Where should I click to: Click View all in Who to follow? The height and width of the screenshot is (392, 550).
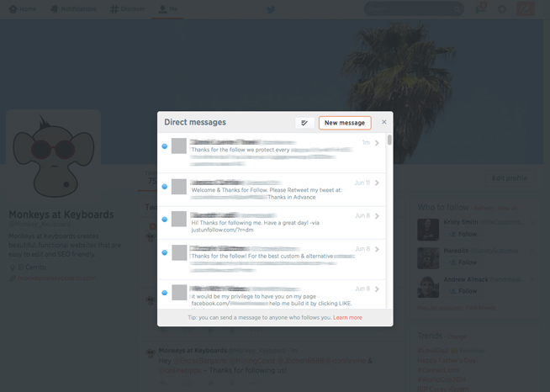[x=507, y=208]
